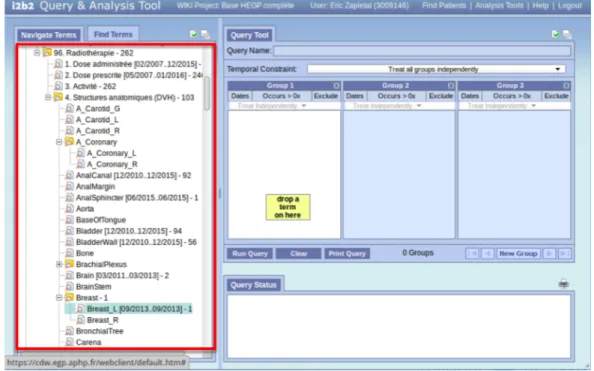Open Group 2 Treat Independently dropdown
The image size is (594, 371).
387,106
